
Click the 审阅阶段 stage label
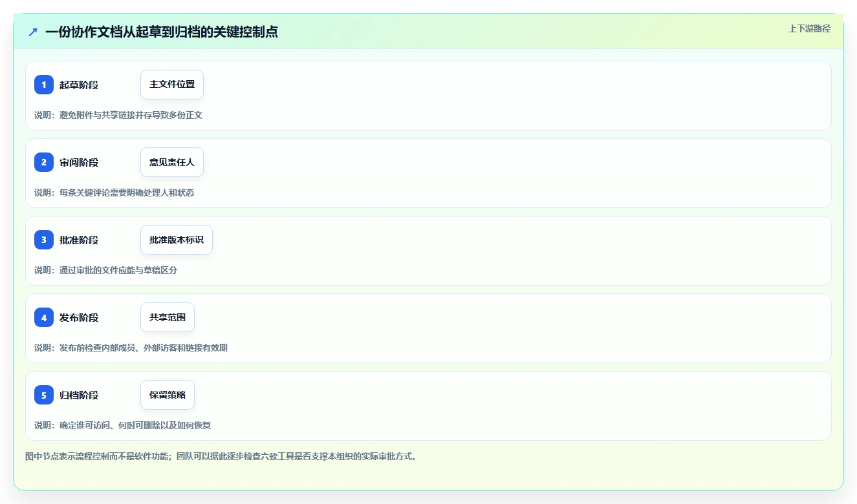click(x=79, y=163)
